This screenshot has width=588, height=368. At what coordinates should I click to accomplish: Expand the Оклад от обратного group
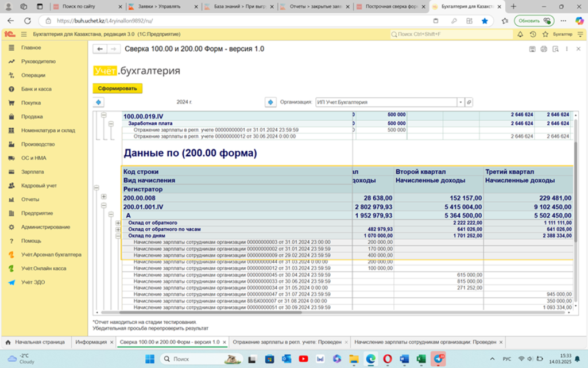[x=118, y=223]
